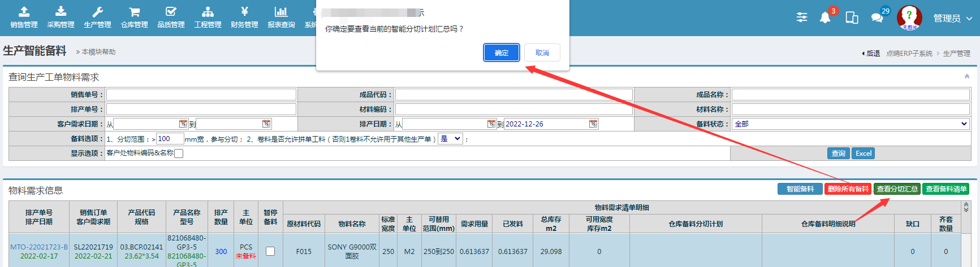Open the 报表查询 menu
Viewport: 980px width, 267px height.
281,17
